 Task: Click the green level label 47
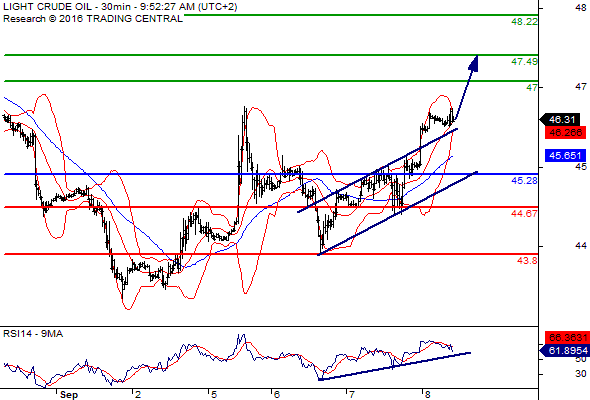532,88
